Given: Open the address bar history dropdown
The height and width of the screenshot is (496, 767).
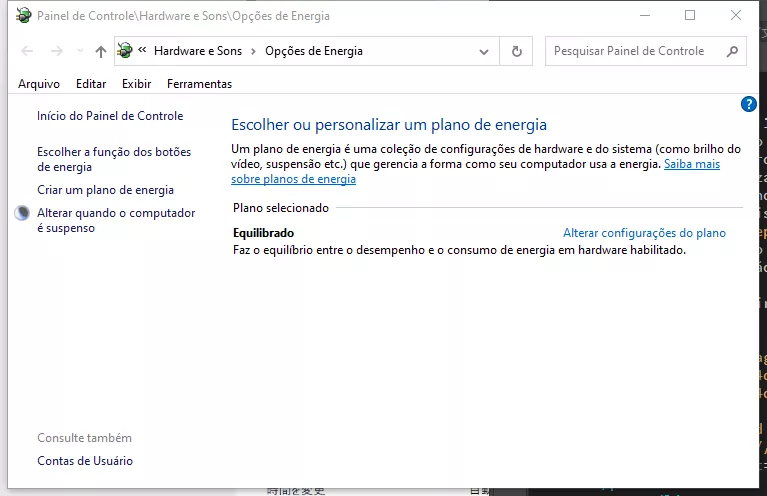Looking at the screenshot, I should 484,51.
